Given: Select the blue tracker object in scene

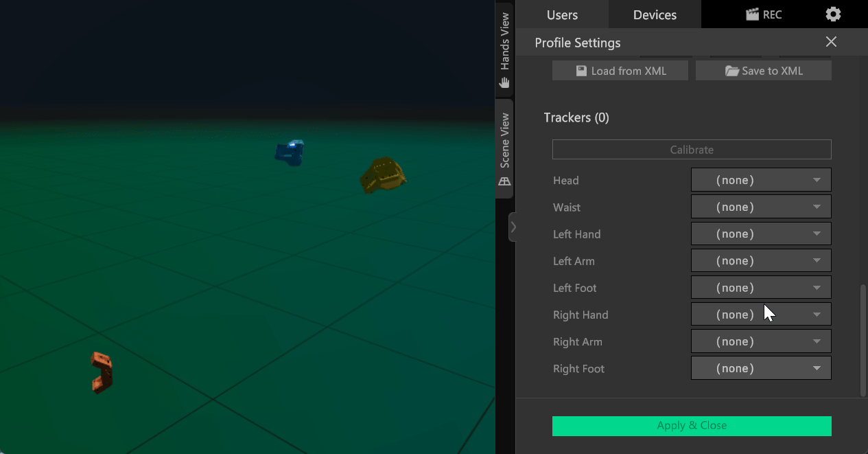Looking at the screenshot, I should (x=290, y=152).
